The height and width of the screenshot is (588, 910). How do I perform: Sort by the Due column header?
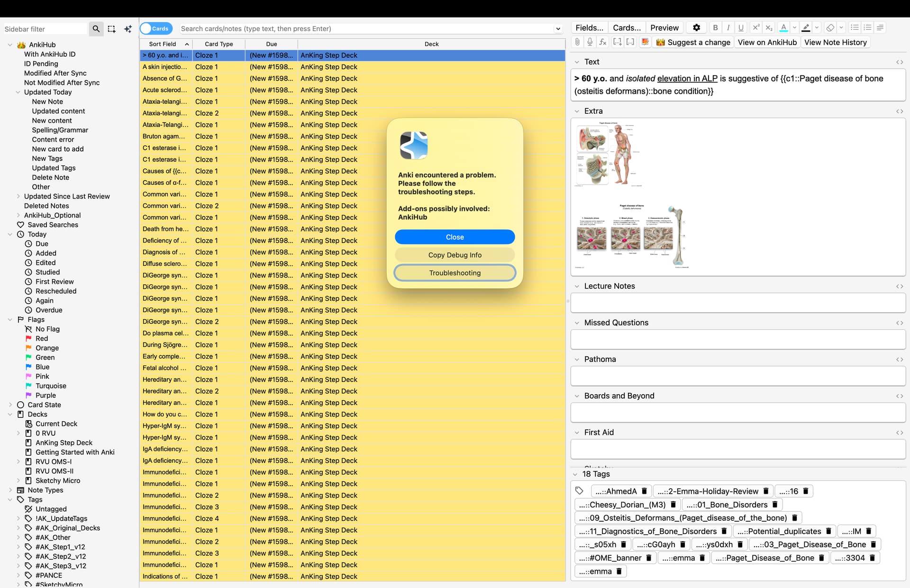pos(272,44)
